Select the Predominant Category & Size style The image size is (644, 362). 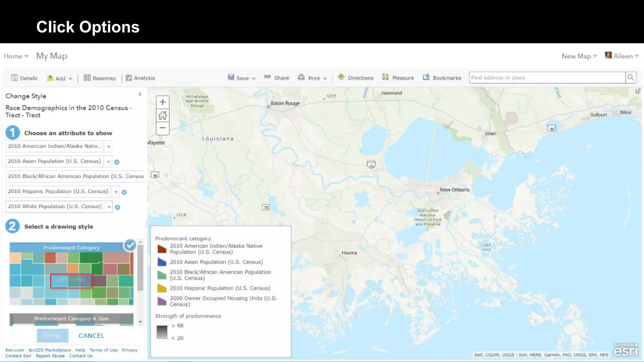(x=71, y=319)
